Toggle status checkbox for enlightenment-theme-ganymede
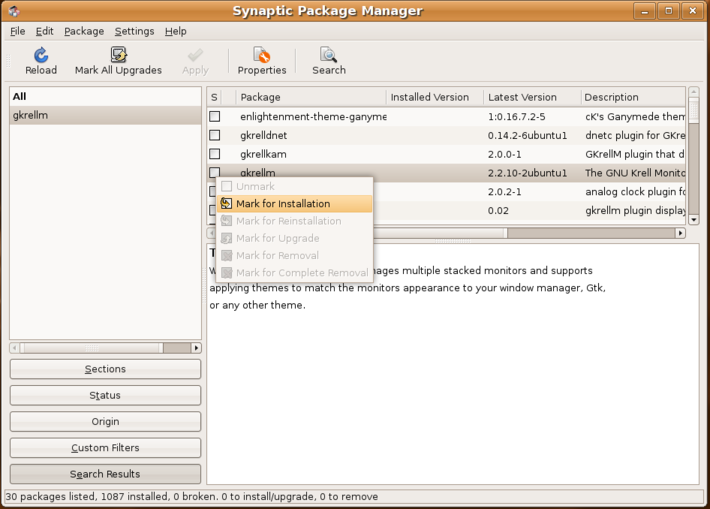Viewport: 710px width, 509px height. pos(215,116)
